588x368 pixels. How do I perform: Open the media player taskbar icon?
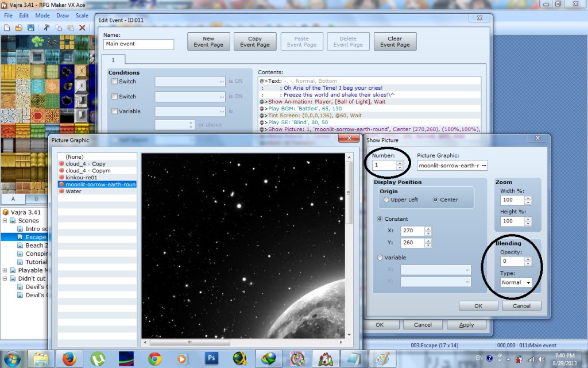pos(183,359)
